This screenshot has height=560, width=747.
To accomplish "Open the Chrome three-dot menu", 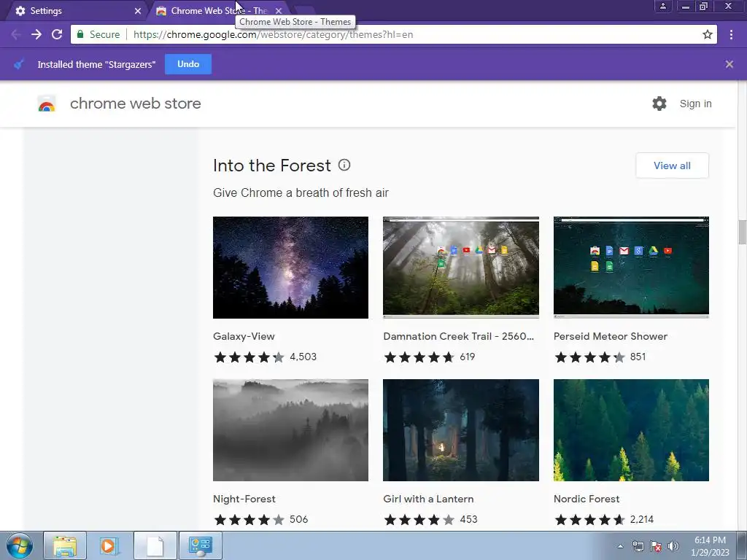I will 731,34.
